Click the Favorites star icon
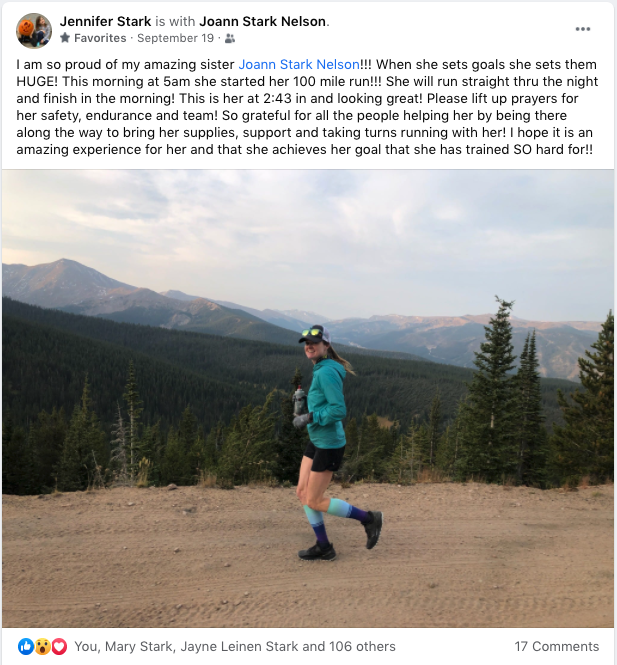Screen dimensions: 617x665 pos(65,38)
